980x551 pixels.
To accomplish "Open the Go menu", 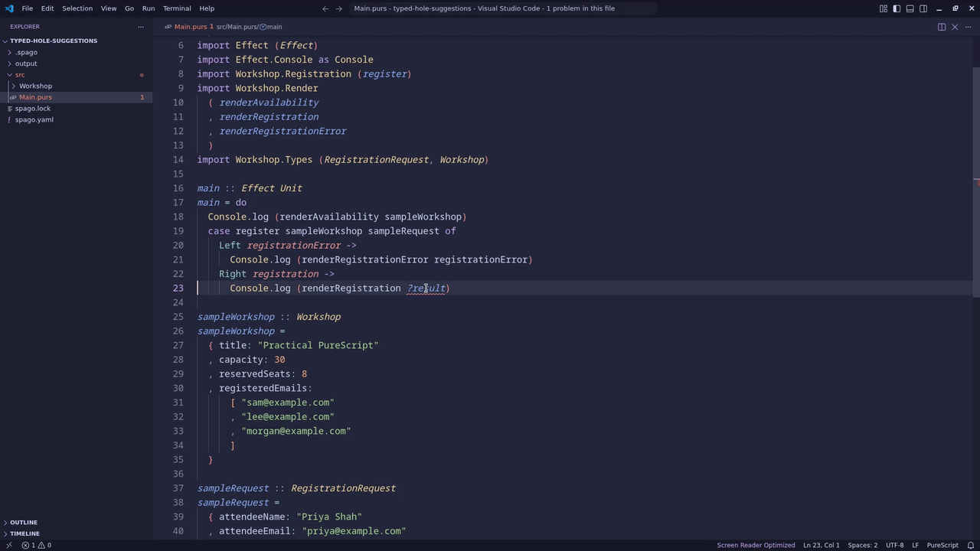I will (x=129, y=8).
